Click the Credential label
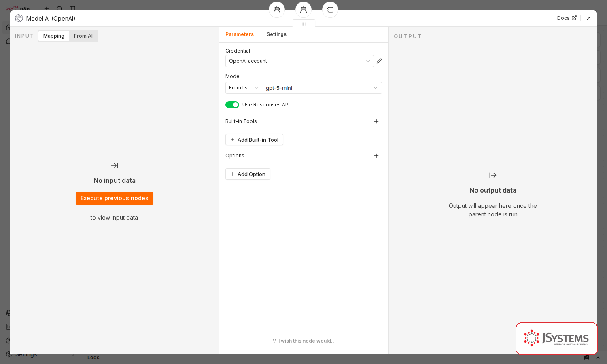Image resolution: width=607 pixels, height=364 pixels. pyautogui.click(x=238, y=51)
